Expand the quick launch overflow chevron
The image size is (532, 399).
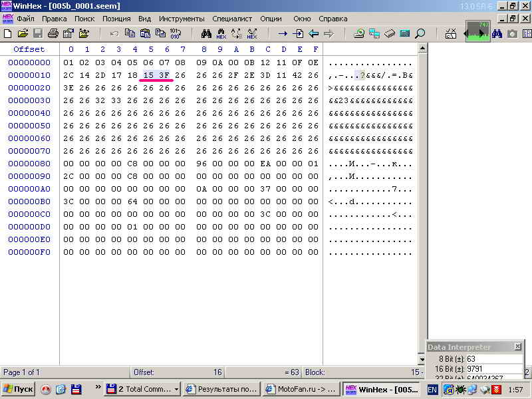tap(98, 387)
